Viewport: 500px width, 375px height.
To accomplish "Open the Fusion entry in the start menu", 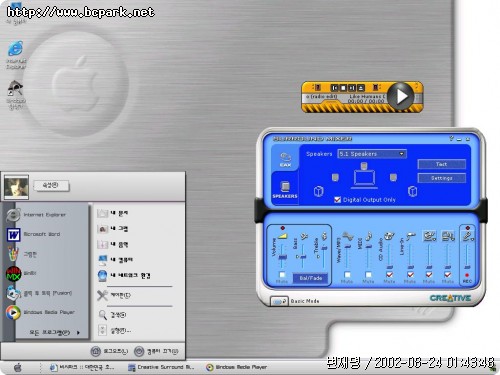I will click(39, 293).
